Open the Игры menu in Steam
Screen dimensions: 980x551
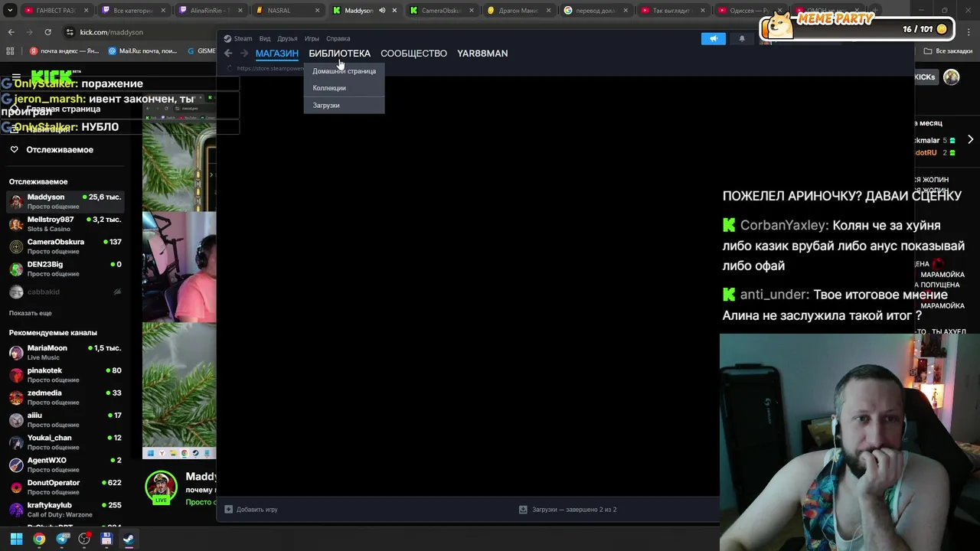[312, 38]
